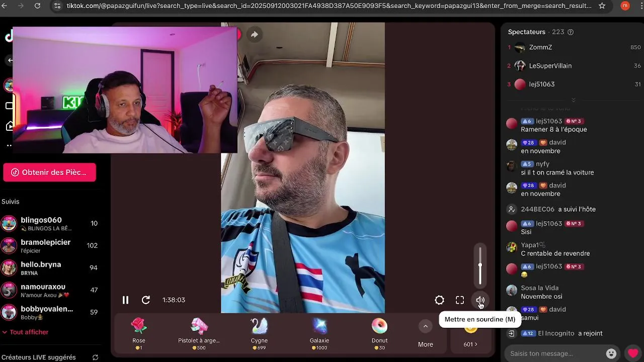The height and width of the screenshot is (362, 644).
Task: Reload the browser page
Action: (37, 6)
